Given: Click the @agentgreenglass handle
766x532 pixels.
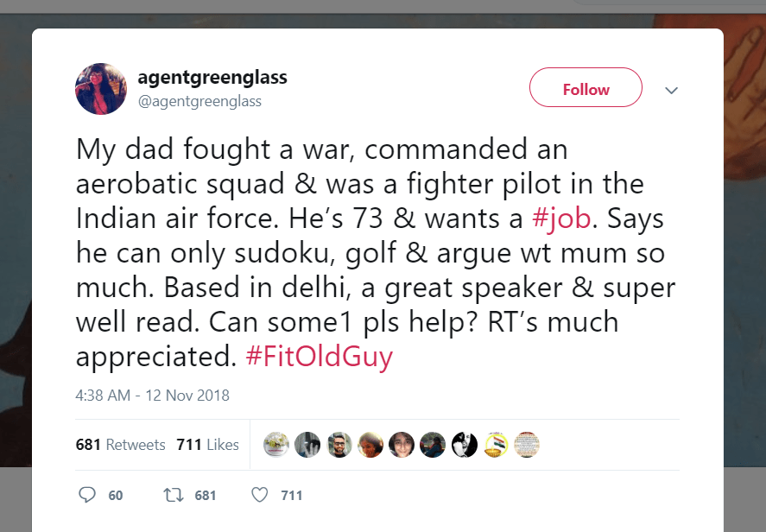Looking at the screenshot, I should pos(199,101).
